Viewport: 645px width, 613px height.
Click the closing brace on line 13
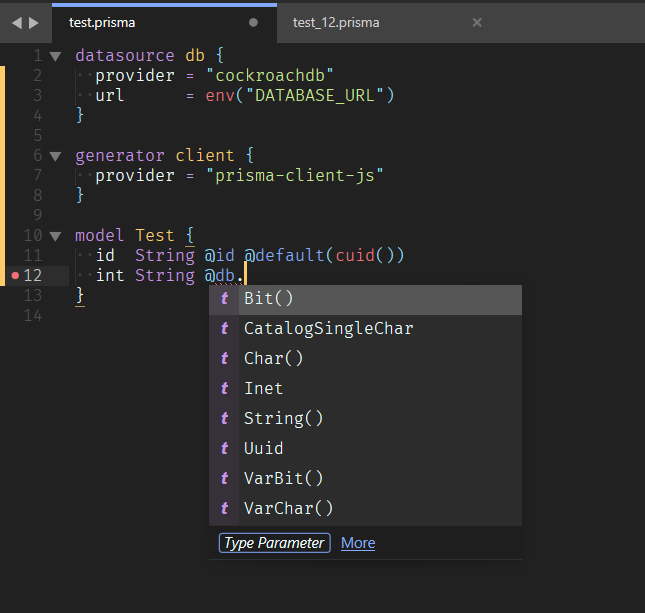click(x=80, y=296)
